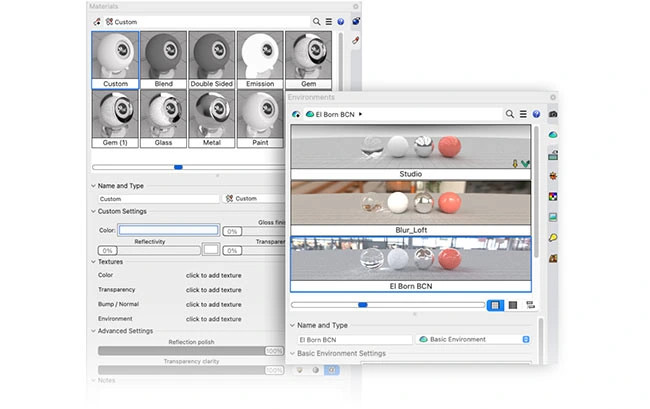Collapse the Custom Settings section
This screenshot has height=409, width=650.
[x=93, y=211]
